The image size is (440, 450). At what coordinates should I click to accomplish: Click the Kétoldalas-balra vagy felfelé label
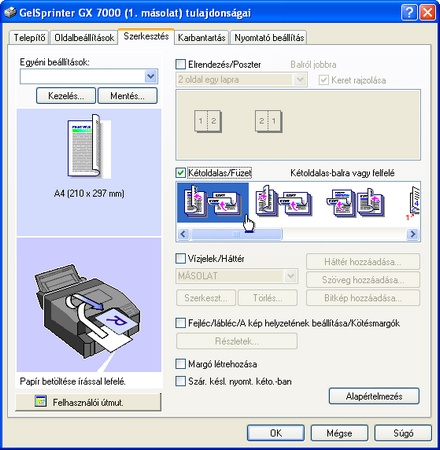(x=342, y=173)
